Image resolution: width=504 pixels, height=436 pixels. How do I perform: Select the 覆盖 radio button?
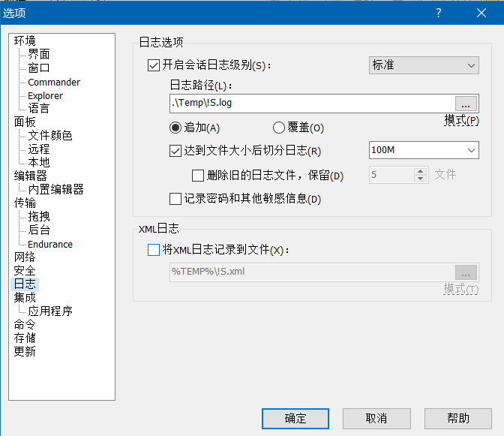click(x=279, y=128)
